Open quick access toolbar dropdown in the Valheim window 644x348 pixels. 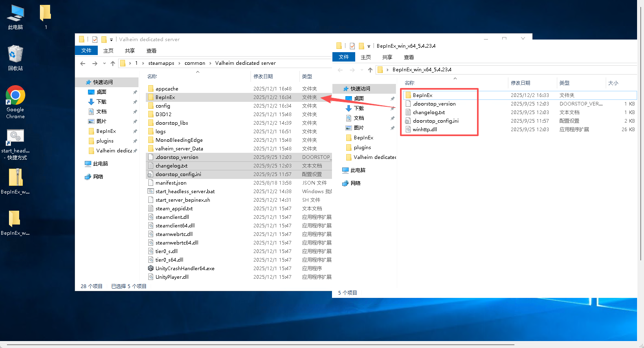point(111,40)
